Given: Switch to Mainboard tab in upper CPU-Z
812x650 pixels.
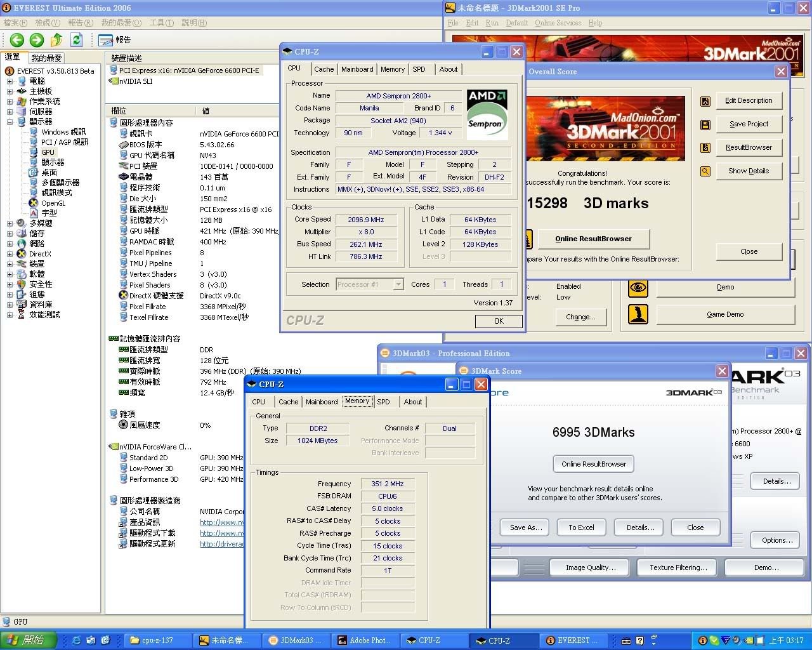Looking at the screenshot, I should (x=357, y=69).
